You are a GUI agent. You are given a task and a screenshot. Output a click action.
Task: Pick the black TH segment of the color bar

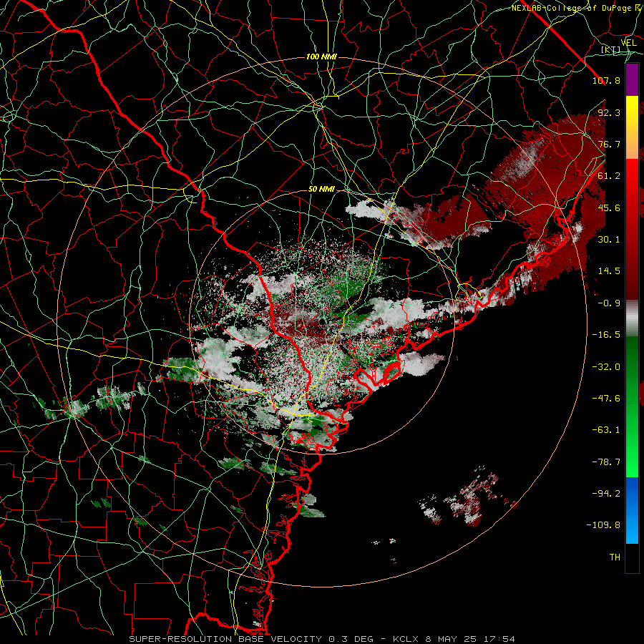coord(632,557)
